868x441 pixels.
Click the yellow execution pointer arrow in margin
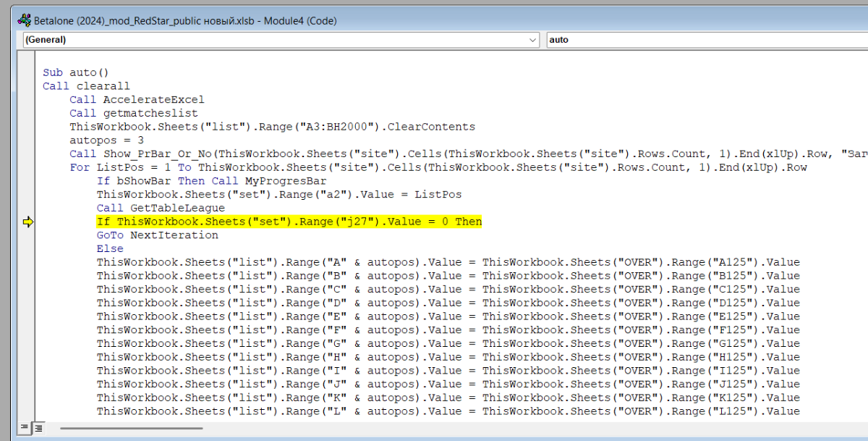tap(28, 222)
